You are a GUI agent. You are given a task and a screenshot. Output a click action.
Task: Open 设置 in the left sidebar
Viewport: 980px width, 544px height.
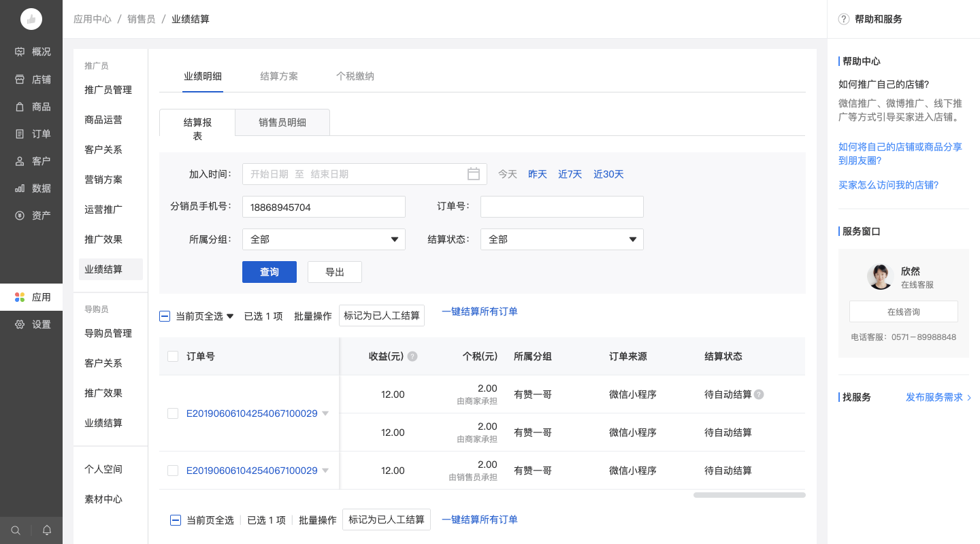(x=31, y=324)
